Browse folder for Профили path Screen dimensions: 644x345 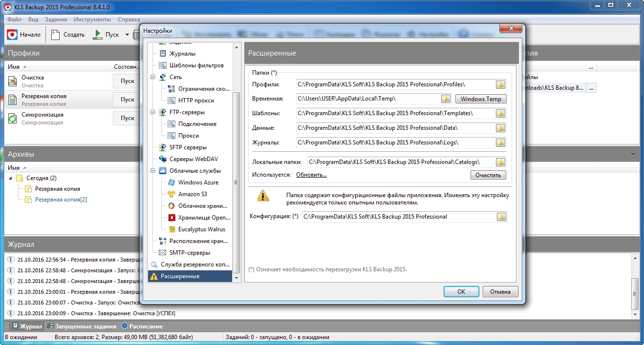tap(501, 84)
